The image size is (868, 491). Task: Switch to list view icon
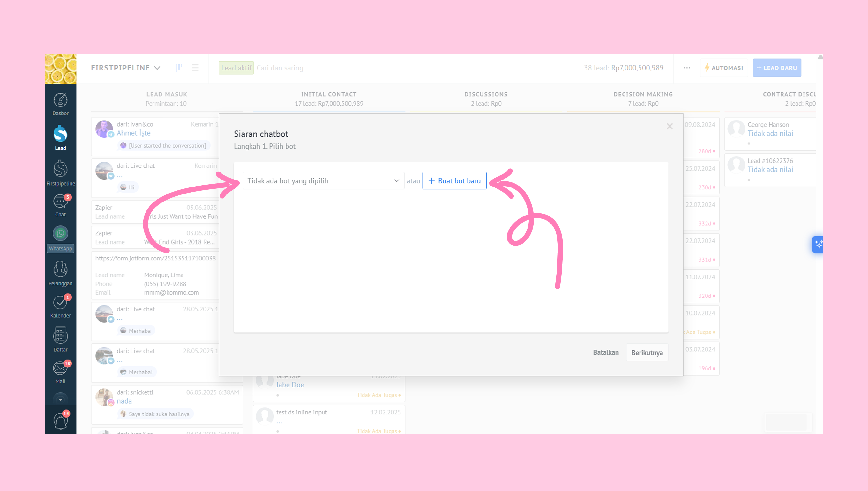pos(195,68)
